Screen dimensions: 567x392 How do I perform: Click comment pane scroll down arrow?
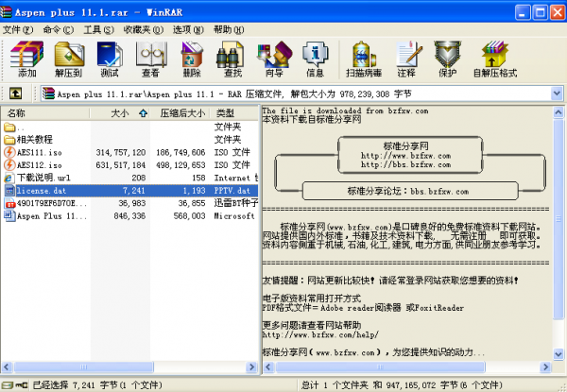[x=558, y=354]
